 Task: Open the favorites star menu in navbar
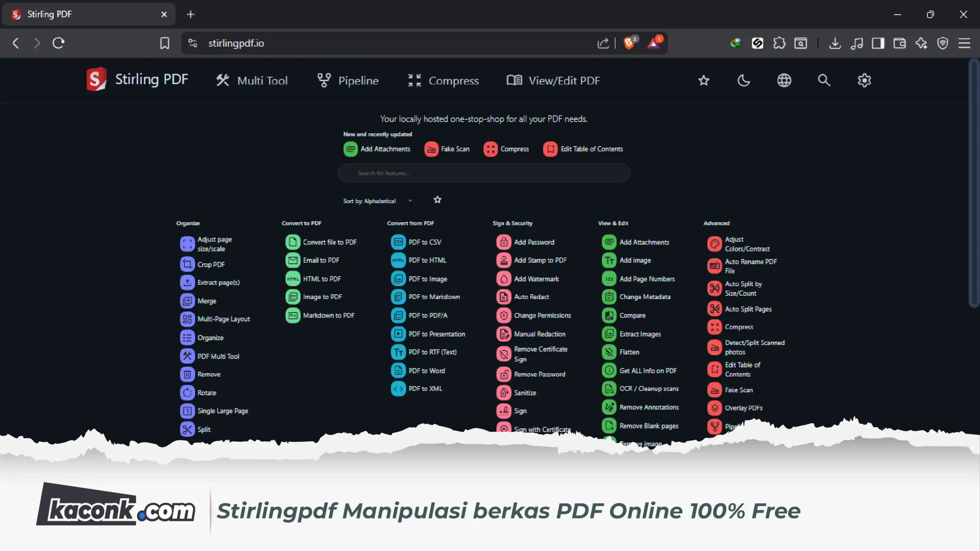[704, 80]
